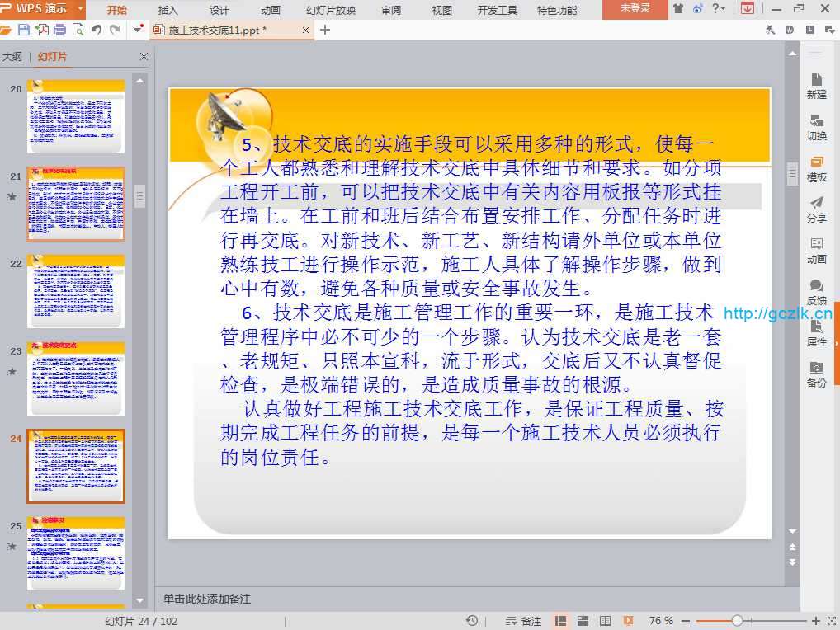
Task: Open the 插入 ribbon tab
Action: tap(168, 10)
